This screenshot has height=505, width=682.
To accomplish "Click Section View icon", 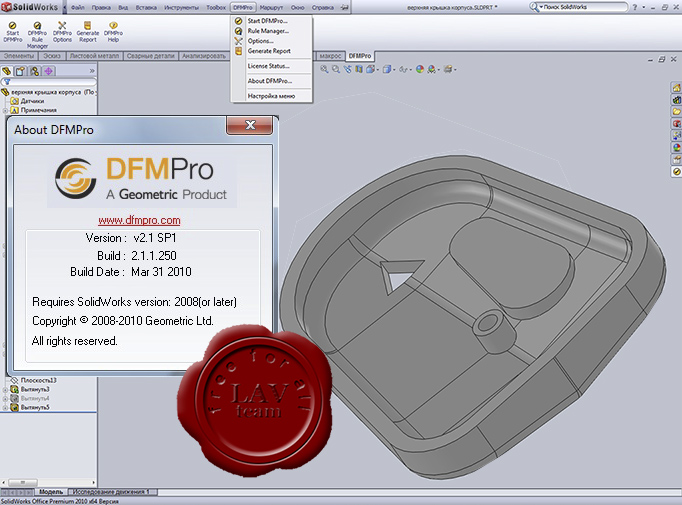I will (x=358, y=69).
